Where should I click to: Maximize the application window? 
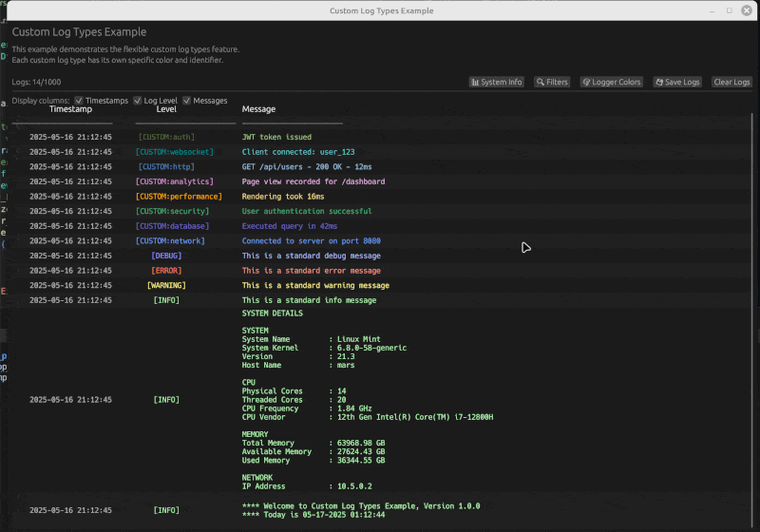coord(730,10)
